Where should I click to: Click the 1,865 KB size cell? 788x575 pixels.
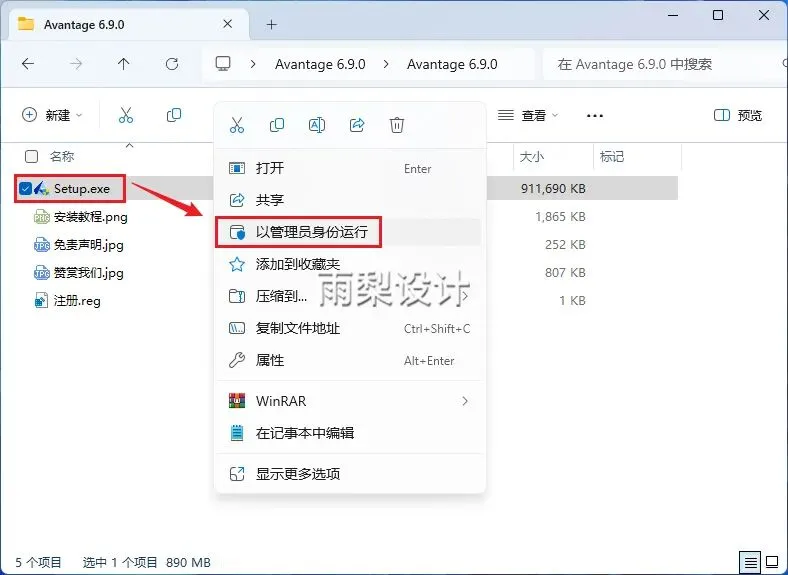coord(560,217)
